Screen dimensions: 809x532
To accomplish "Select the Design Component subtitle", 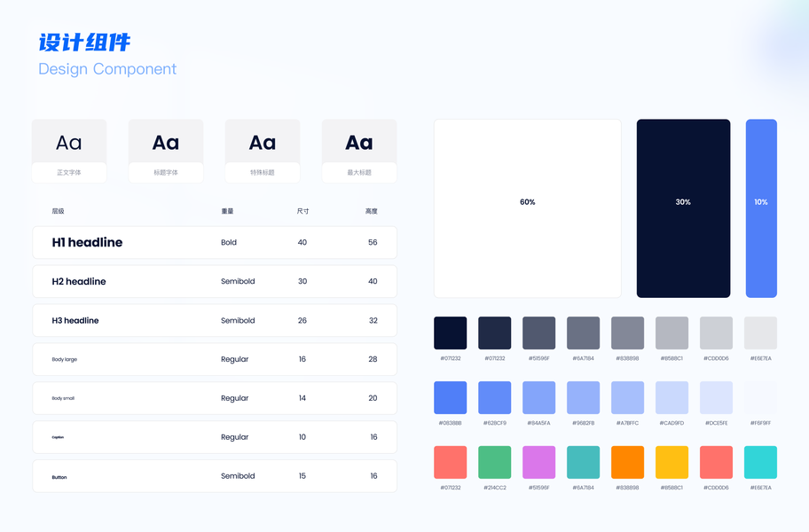I will tap(107, 69).
